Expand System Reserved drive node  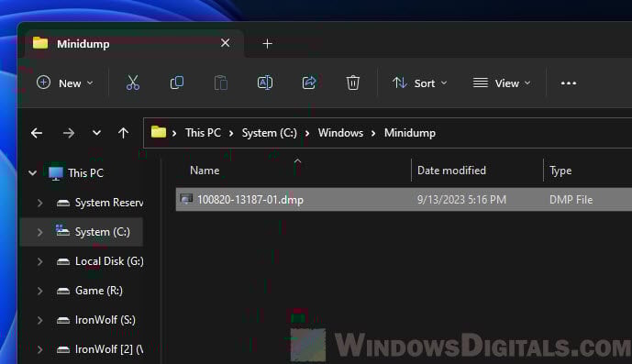click(40, 203)
